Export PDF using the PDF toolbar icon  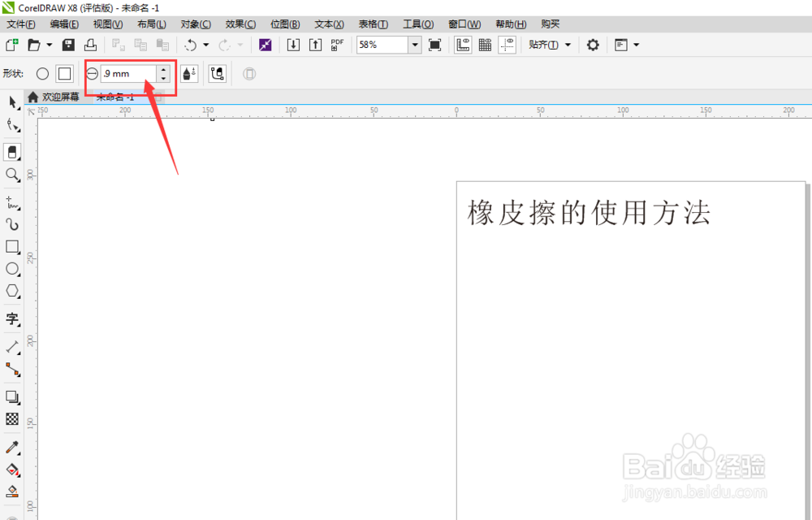click(x=337, y=45)
